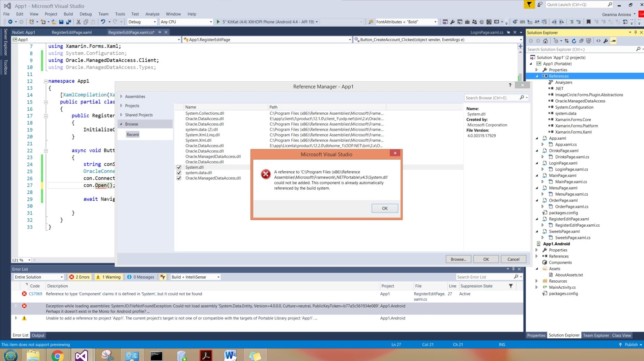Open the Debug configuration dropdown
644x361 pixels.
[x=142, y=22]
